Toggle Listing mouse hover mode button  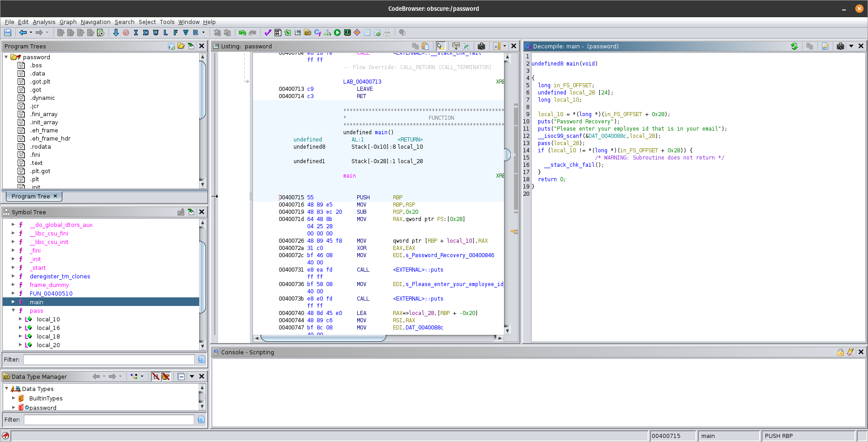pyautogui.click(x=440, y=46)
